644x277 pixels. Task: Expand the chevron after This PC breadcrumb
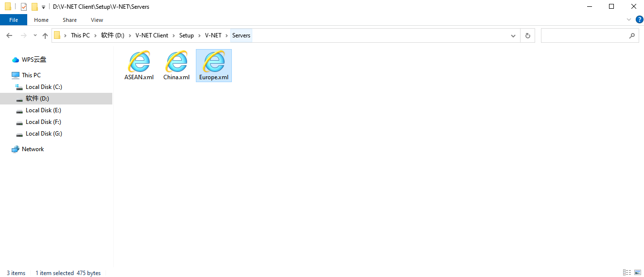(x=95, y=35)
